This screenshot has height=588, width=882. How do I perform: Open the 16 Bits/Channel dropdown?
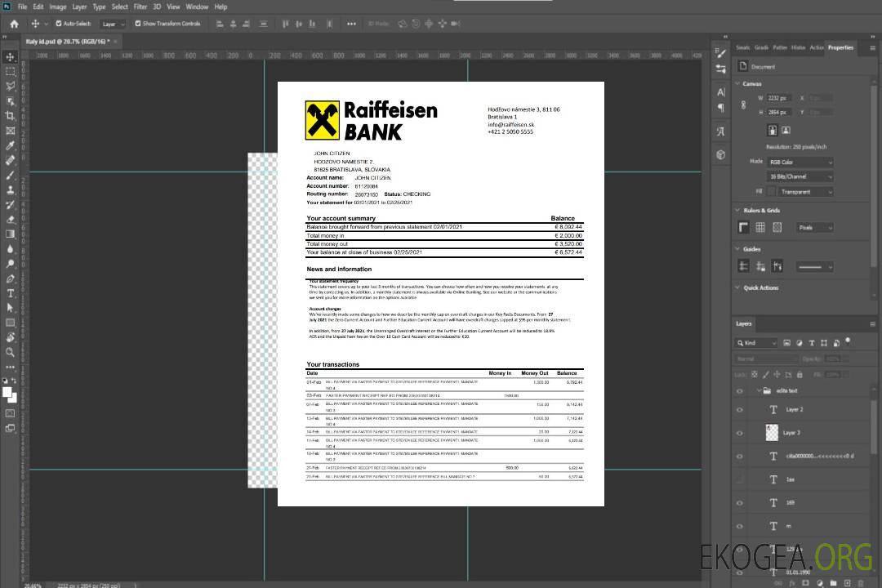[x=800, y=176]
